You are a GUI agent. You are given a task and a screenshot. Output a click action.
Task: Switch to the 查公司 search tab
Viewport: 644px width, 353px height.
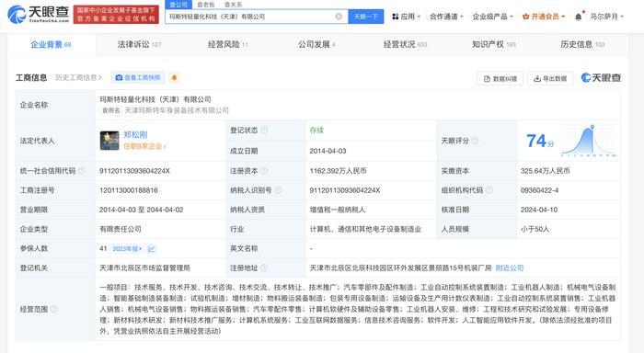178,5
